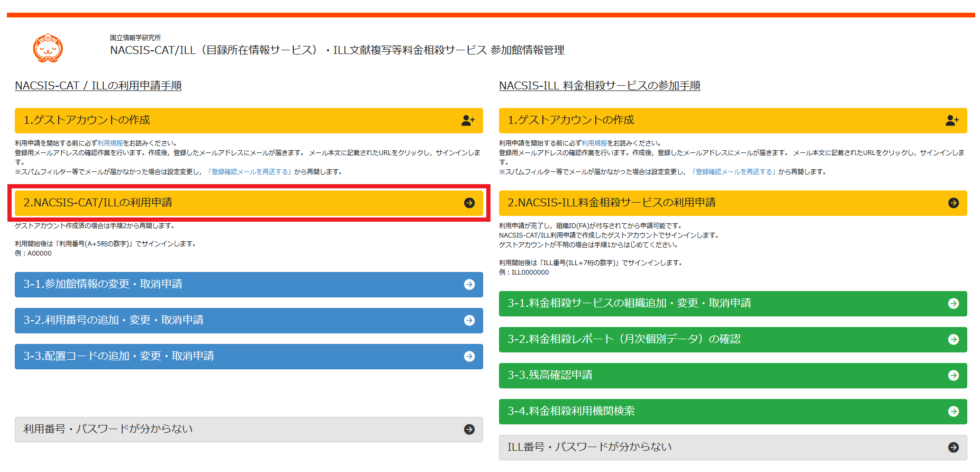Screen dimensions: 980x472
Task: Click arrow icon on 料金相殺サービスの組織追加・変更・取消申請
Action: pyautogui.click(x=954, y=304)
